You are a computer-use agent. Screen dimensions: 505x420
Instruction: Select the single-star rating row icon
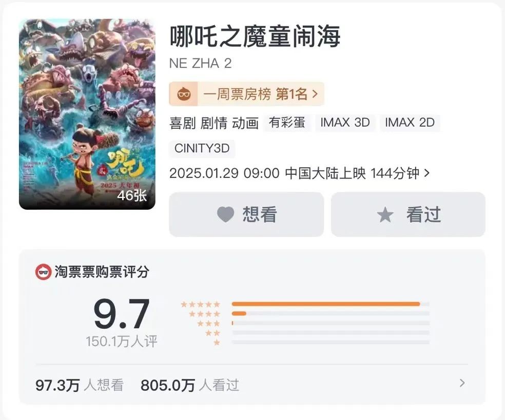tap(217, 343)
